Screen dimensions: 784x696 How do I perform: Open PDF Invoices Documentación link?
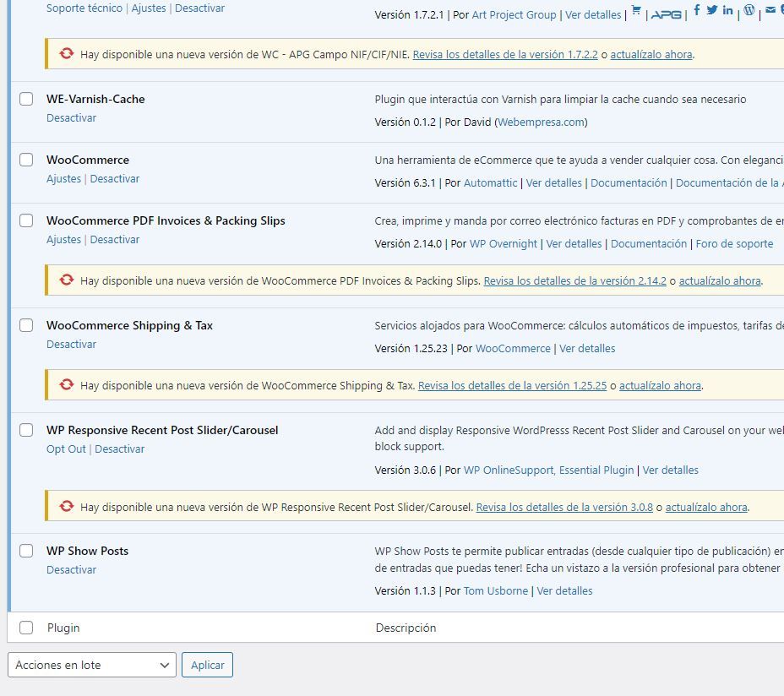click(x=649, y=244)
